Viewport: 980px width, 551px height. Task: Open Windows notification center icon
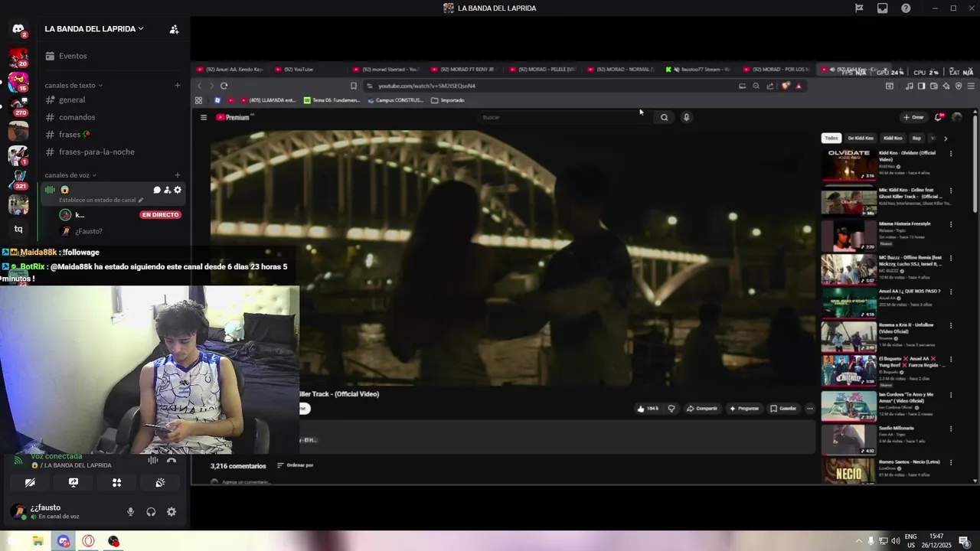(964, 541)
